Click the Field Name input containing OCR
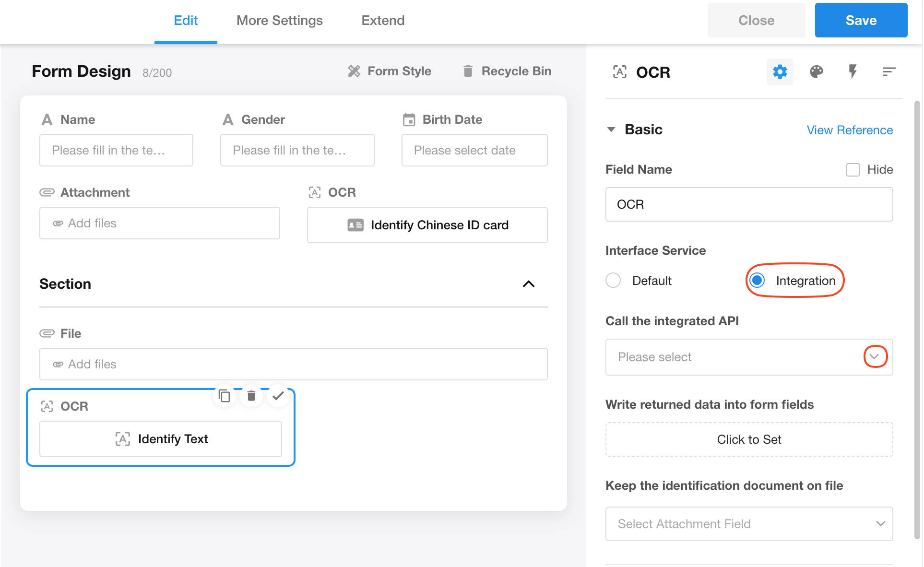The image size is (924, 567). coord(749,204)
